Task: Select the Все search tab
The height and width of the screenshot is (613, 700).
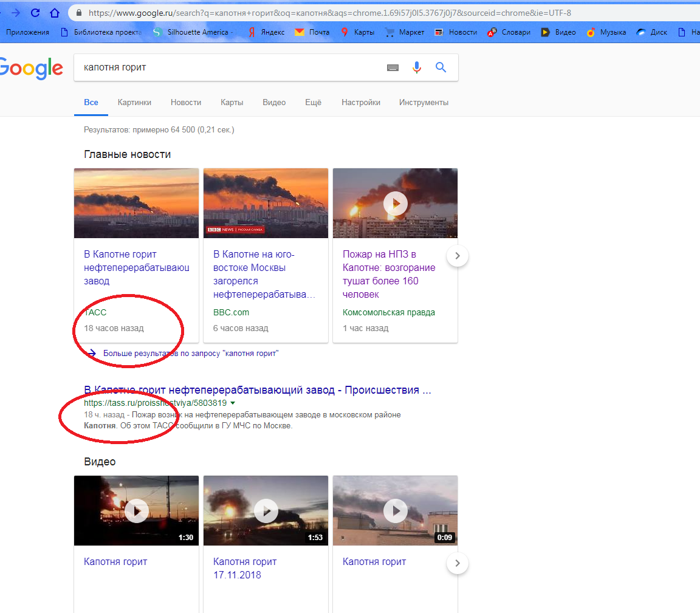Action: coord(91,102)
